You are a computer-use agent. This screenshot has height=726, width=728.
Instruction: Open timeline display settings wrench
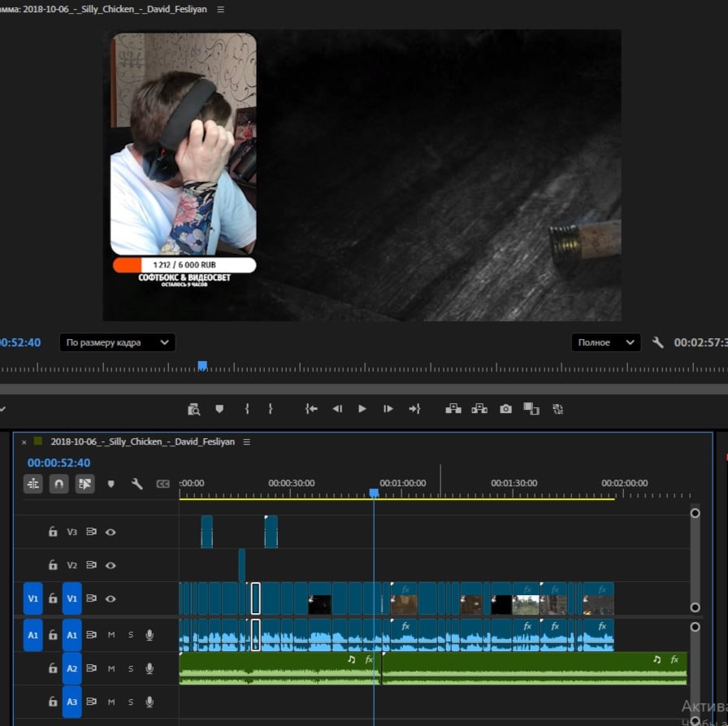137,484
